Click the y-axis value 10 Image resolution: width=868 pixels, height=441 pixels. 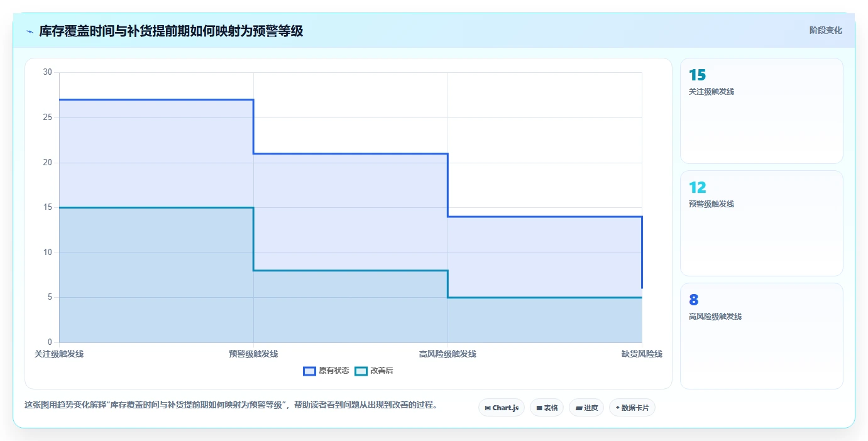click(x=48, y=253)
